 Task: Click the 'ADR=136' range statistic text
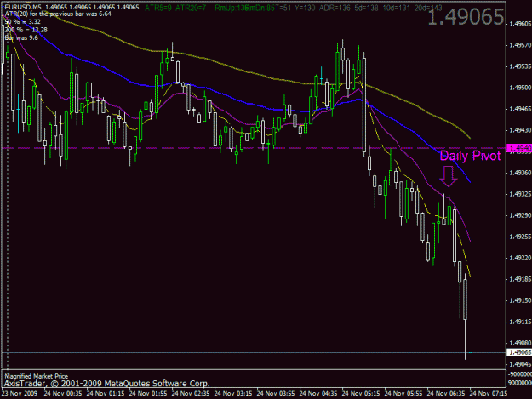(x=335, y=8)
